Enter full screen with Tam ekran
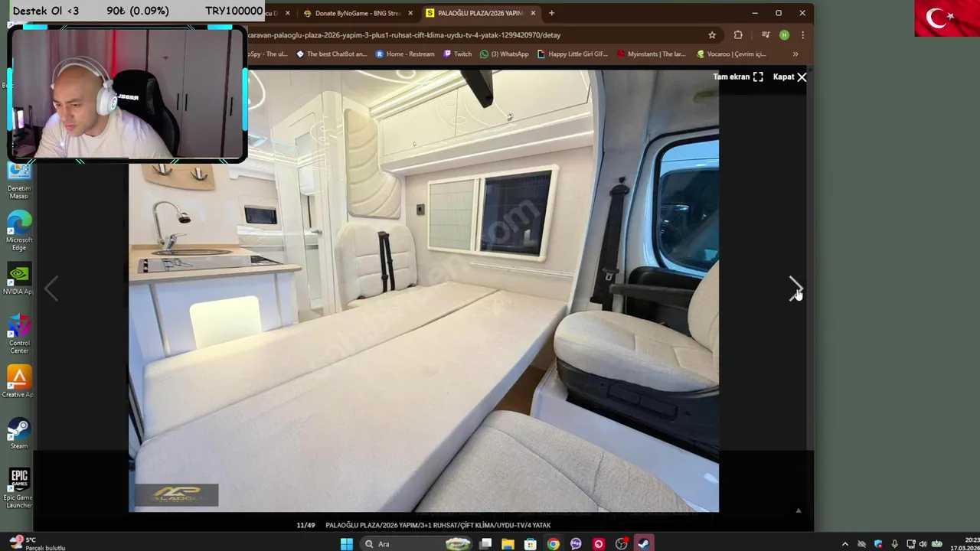The width and height of the screenshot is (980, 551). tap(738, 77)
